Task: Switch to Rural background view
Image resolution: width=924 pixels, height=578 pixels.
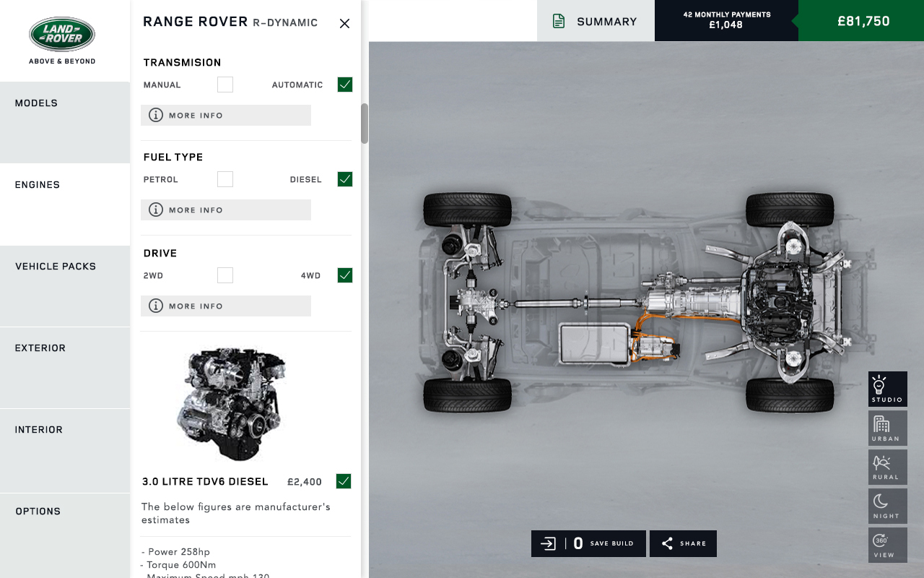Action: tap(887, 467)
